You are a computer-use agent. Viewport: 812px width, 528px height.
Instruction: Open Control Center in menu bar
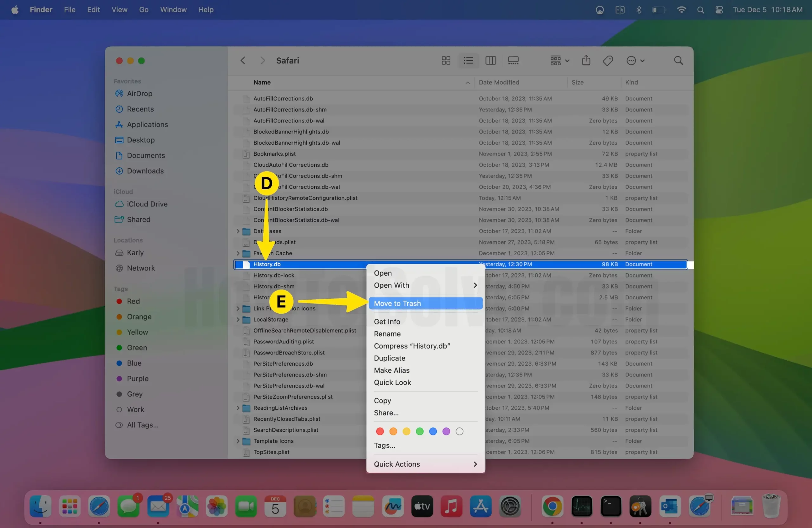pyautogui.click(x=719, y=10)
